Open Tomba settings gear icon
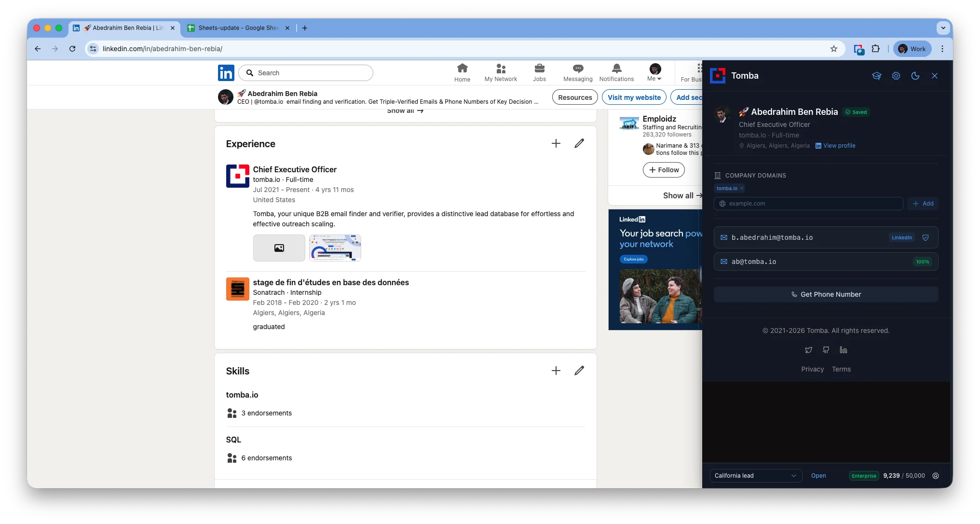This screenshot has height=524, width=980. click(896, 76)
